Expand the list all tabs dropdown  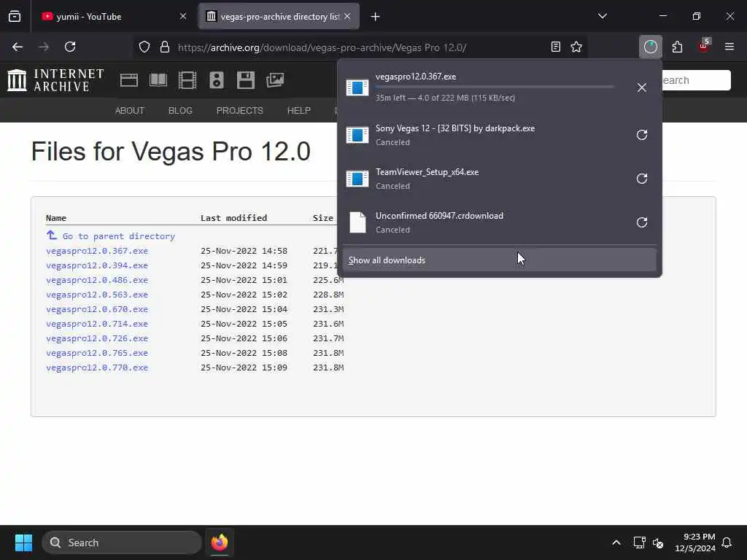coord(602,16)
